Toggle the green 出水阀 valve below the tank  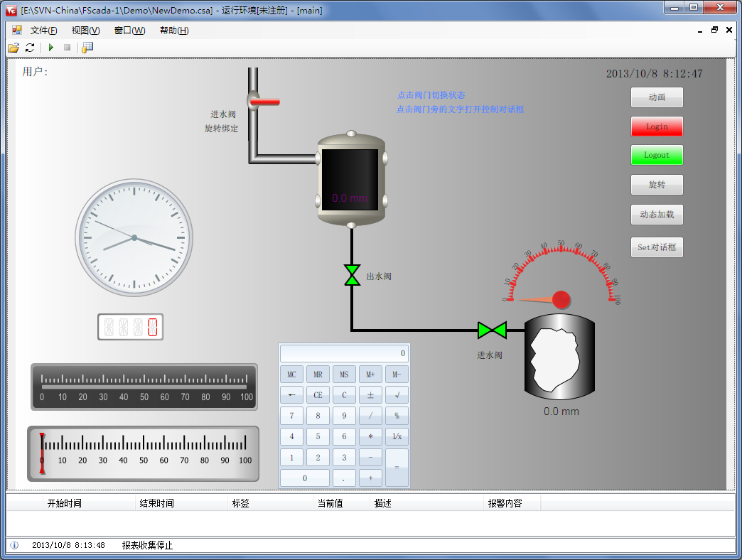(352, 275)
